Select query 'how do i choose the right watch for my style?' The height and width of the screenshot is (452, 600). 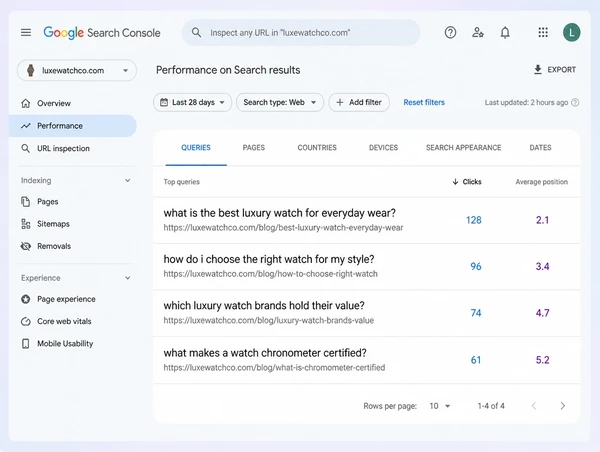269,259
